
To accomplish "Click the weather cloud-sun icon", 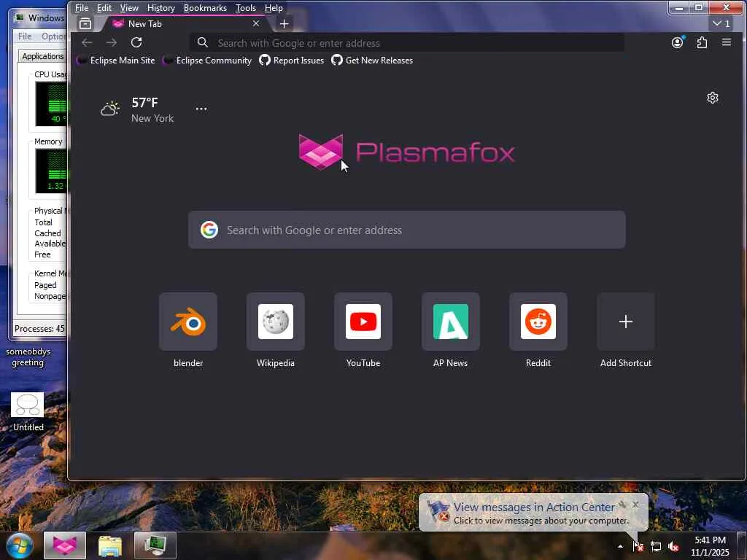I will coord(110,109).
